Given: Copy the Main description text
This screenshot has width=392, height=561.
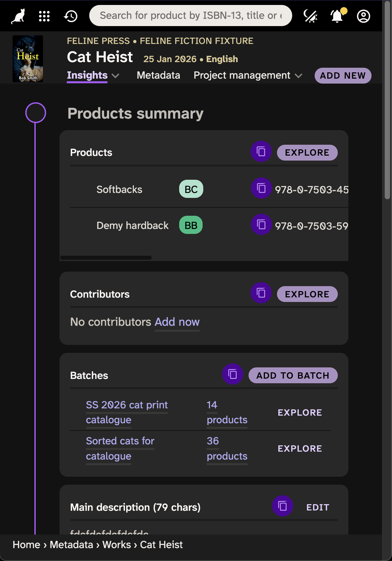Looking at the screenshot, I should tap(282, 506).
